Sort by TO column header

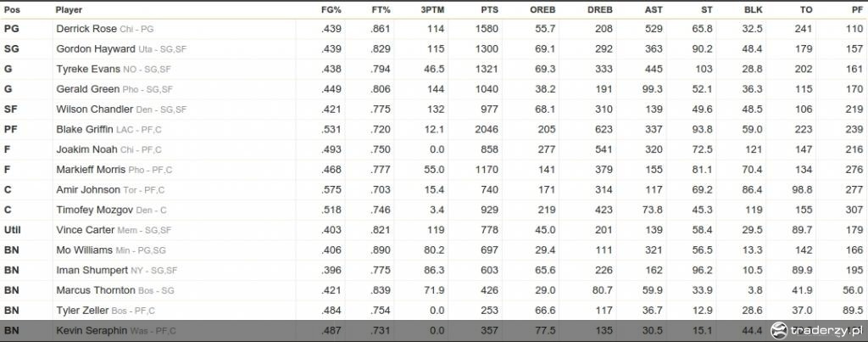click(x=806, y=10)
